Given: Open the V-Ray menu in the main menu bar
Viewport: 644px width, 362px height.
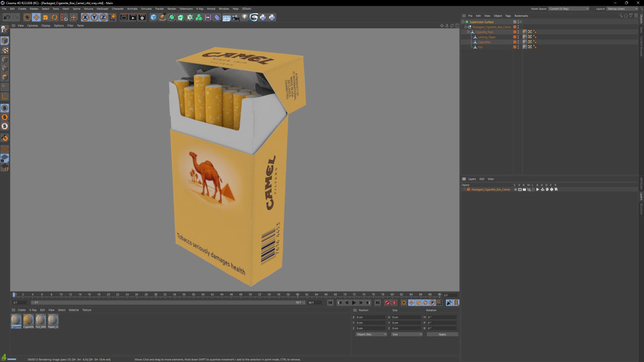Looking at the screenshot, I should (200, 9).
